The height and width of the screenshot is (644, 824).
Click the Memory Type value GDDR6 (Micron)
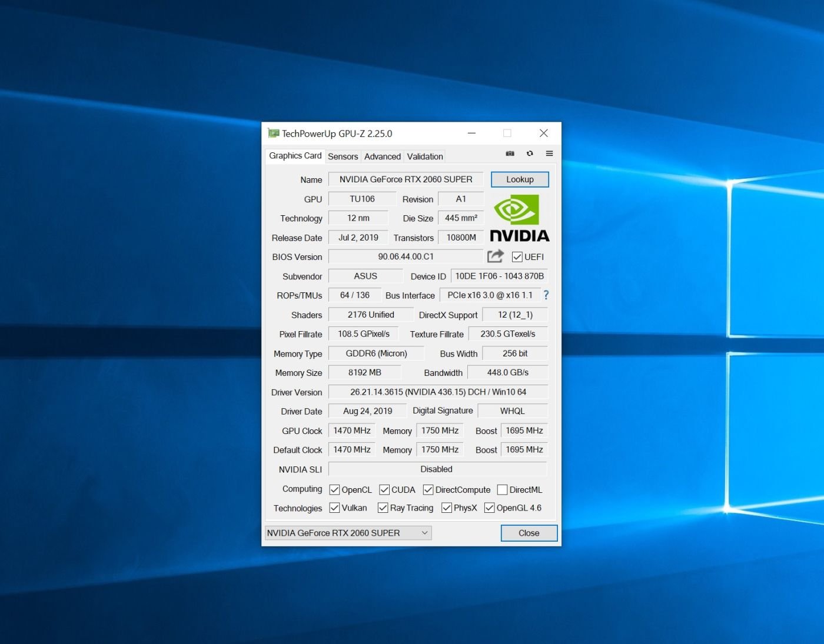(x=376, y=353)
